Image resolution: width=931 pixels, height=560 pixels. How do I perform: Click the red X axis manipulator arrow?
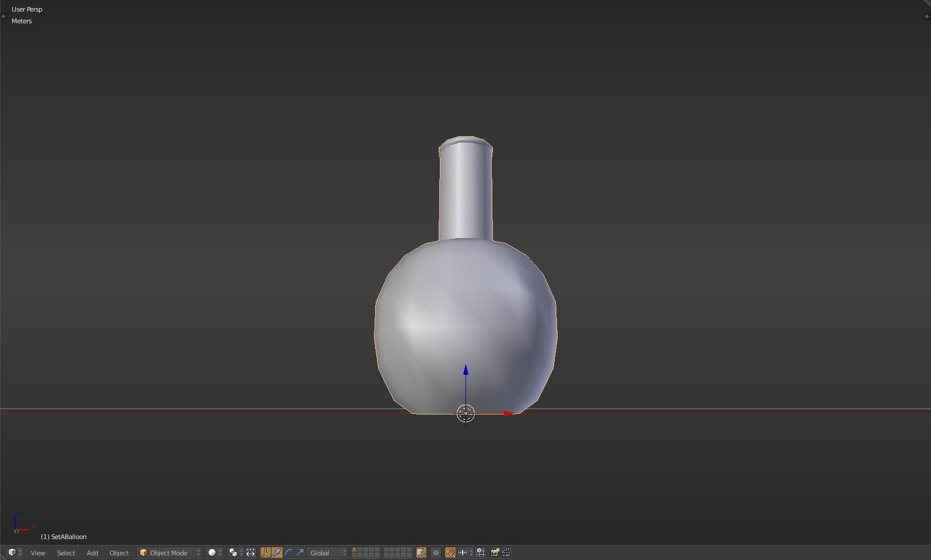coord(508,414)
